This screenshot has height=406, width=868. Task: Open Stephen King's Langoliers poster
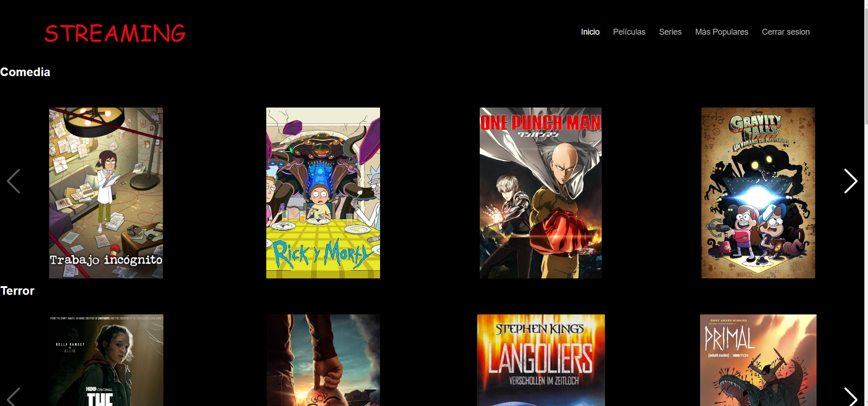(540, 360)
